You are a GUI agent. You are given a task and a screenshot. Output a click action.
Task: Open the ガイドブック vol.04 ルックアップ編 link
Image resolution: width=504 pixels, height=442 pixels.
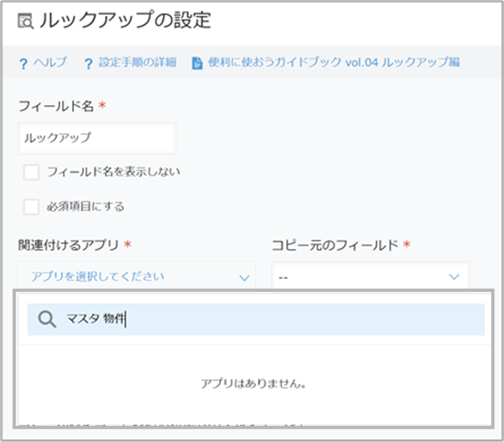(334, 62)
